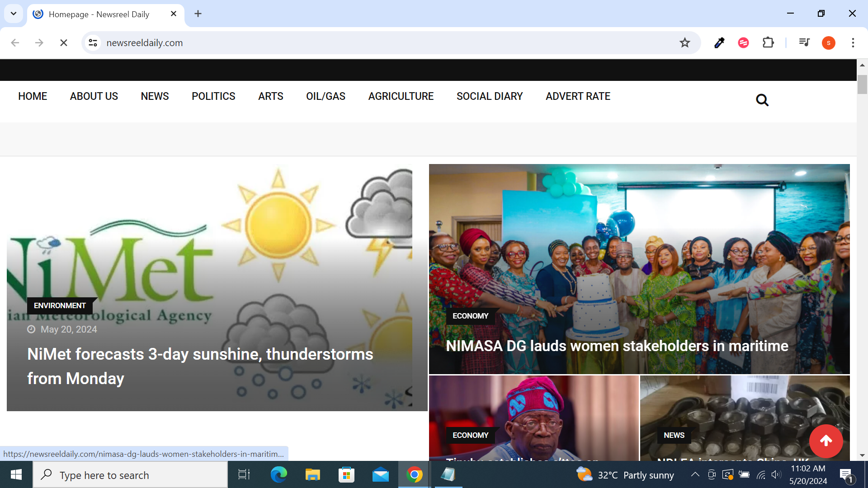Open NIMASA DG lauds women stakeholders article
Viewport: 868px width, 488px height.
[617, 346]
